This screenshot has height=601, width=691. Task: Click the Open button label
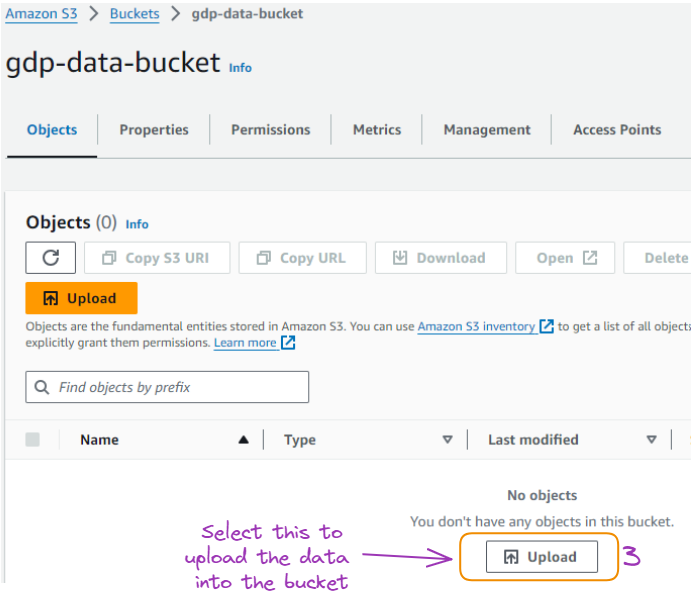[x=555, y=258]
